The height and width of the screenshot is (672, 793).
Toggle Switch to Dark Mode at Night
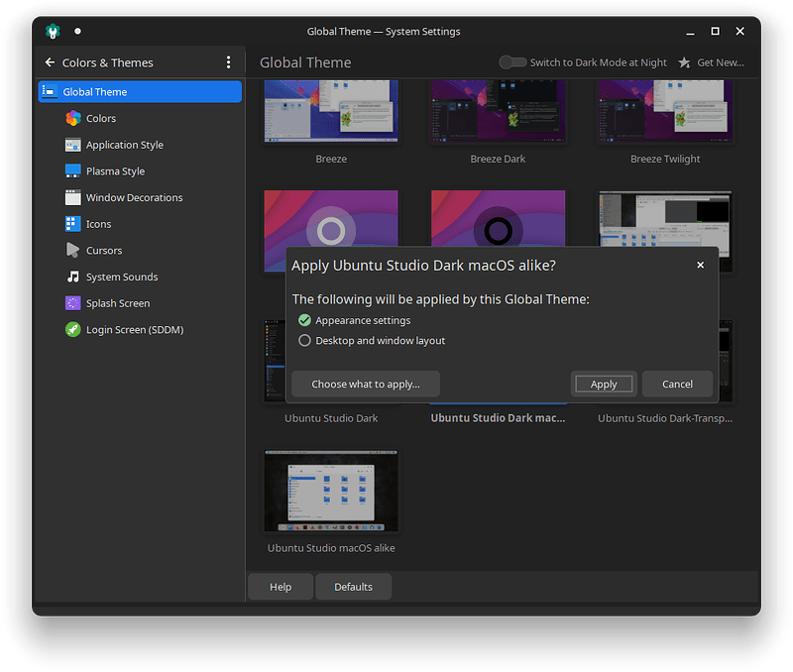[x=512, y=62]
